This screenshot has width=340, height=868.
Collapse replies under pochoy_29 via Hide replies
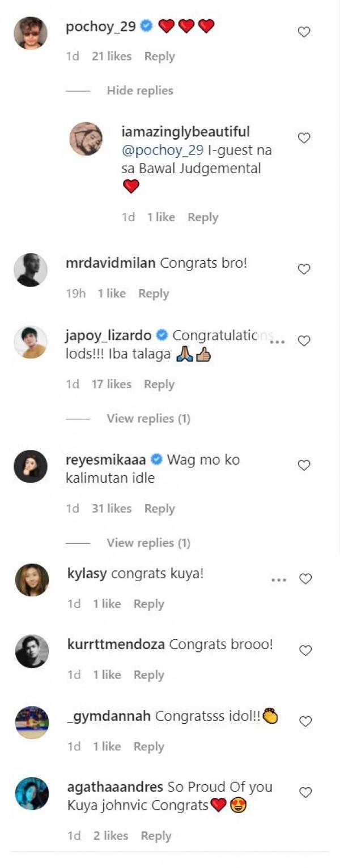(140, 91)
